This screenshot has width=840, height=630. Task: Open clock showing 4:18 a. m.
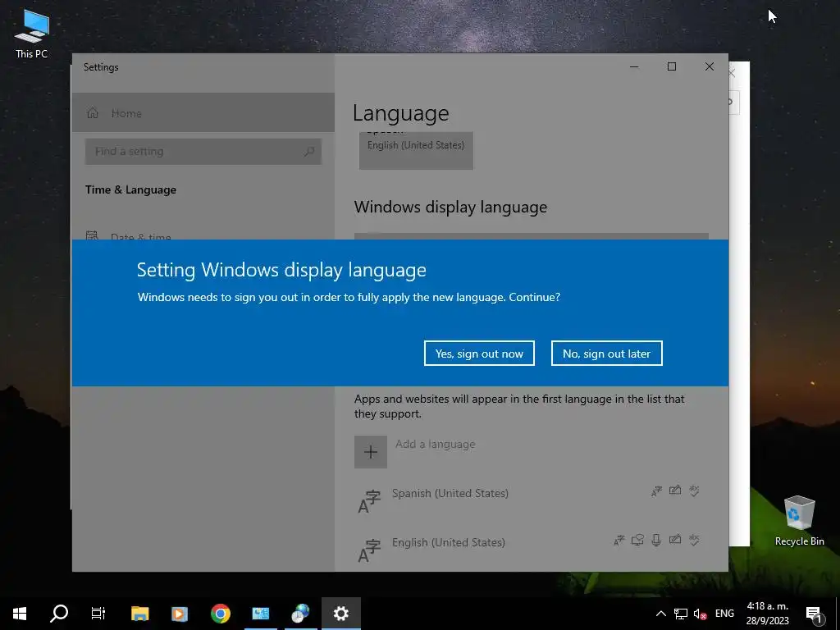pos(768,614)
